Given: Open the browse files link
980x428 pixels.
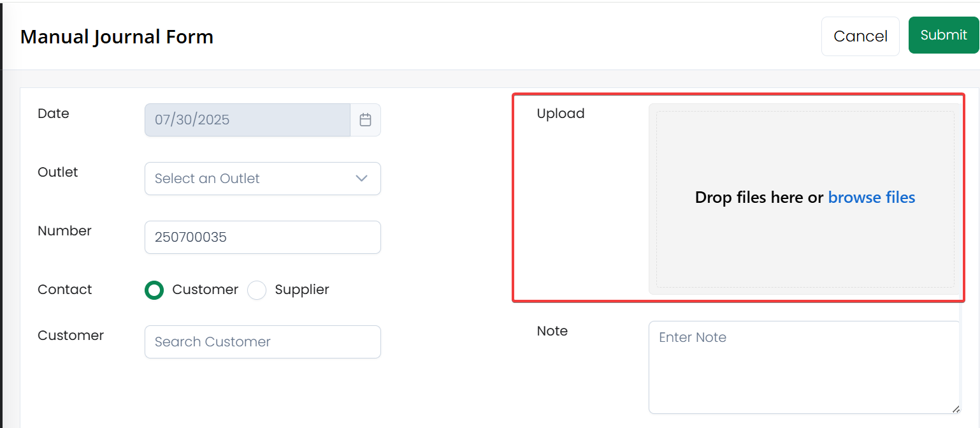Looking at the screenshot, I should pyautogui.click(x=872, y=198).
